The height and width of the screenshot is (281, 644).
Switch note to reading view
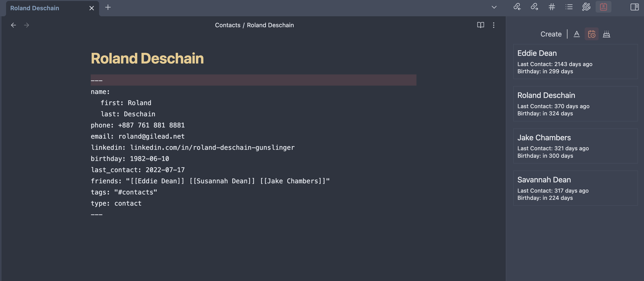coord(480,25)
